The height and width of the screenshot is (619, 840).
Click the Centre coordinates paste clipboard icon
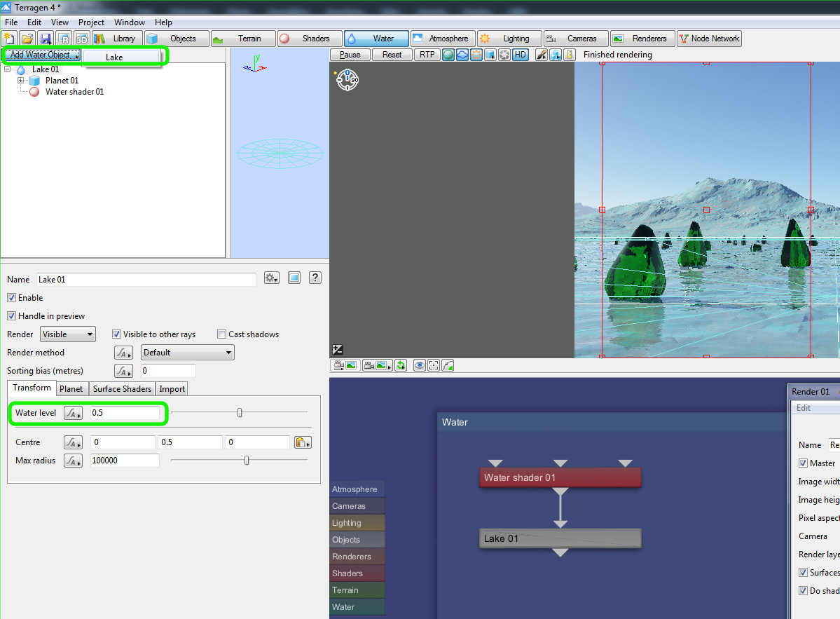[x=303, y=442]
